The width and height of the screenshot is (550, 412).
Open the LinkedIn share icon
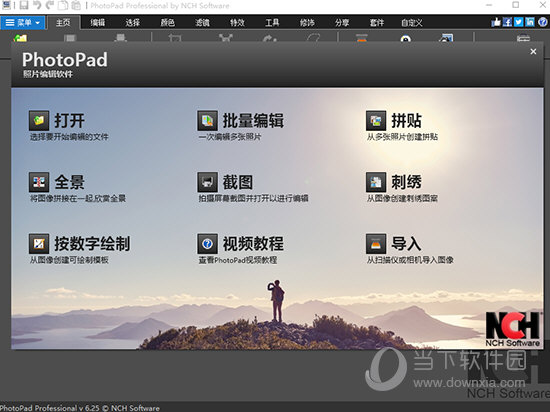(530, 22)
